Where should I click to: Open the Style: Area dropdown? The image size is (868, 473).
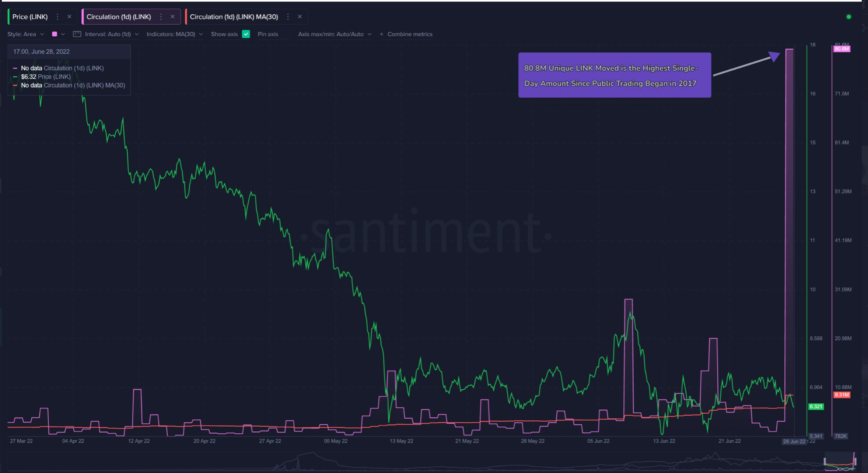[25, 34]
